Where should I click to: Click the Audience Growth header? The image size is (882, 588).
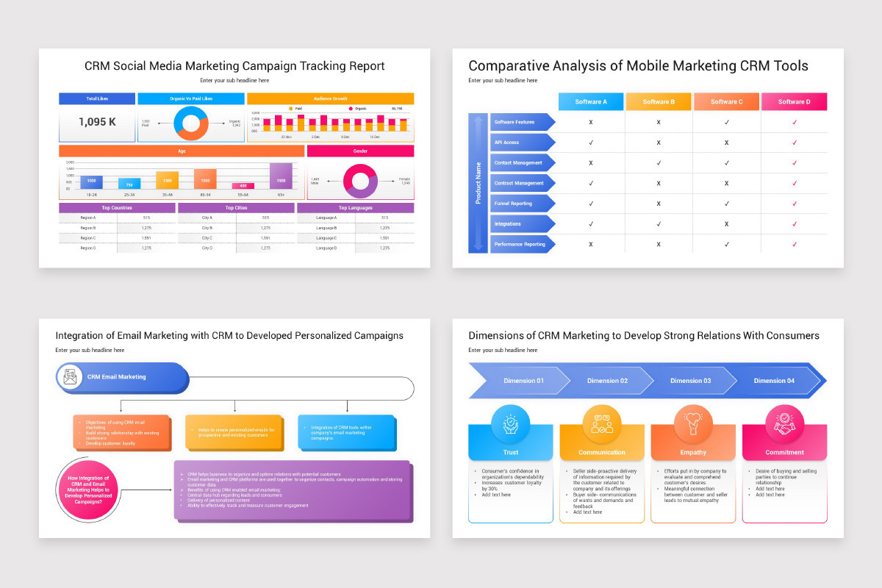(x=331, y=98)
